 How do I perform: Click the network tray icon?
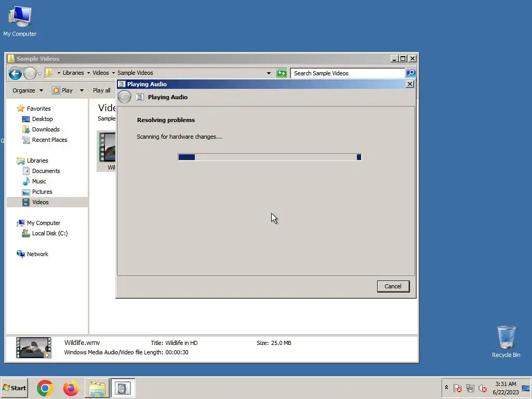tap(470, 388)
